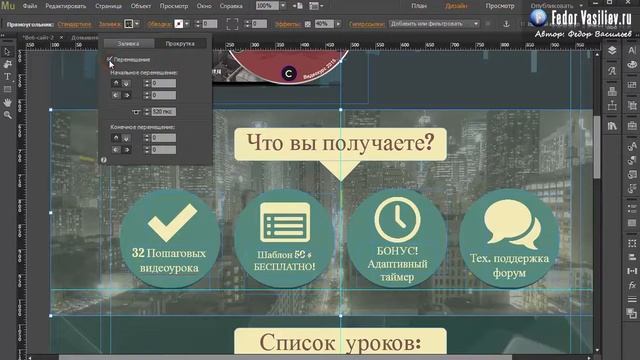Open the briefcase panel icon
The width and height of the screenshot is (640, 360).
(x=632, y=126)
